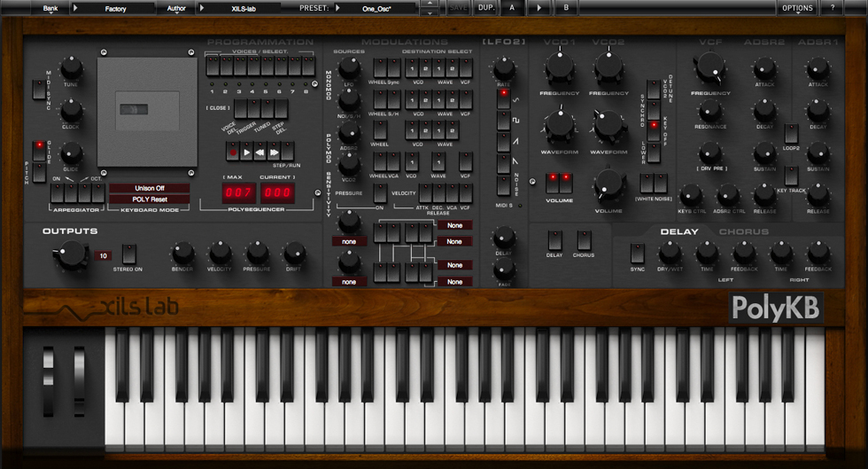The height and width of the screenshot is (469, 868).
Task: Toggle voice 1 select button
Action: tap(213, 66)
